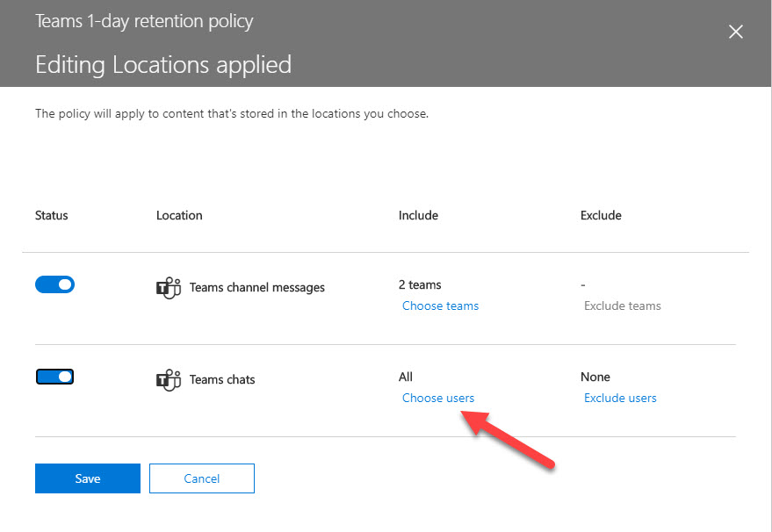This screenshot has width=772, height=532.
Task: Select the 'Teams channel messages' label
Action: tap(257, 287)
